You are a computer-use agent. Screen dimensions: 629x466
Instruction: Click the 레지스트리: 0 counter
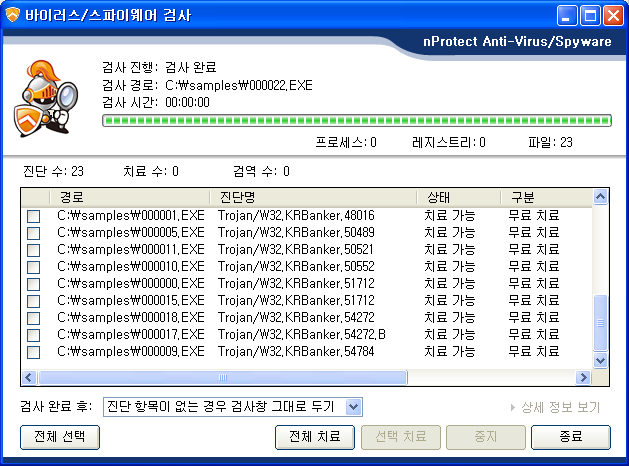(449, 142)
